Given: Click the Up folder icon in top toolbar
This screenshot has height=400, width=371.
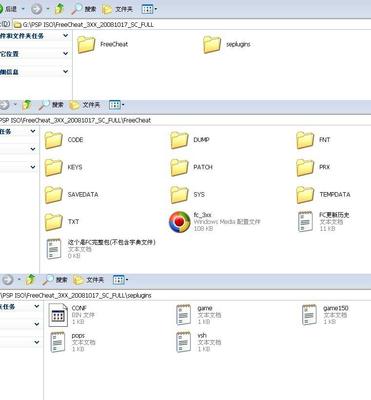Looking at the screenshot, I should 59,9.
